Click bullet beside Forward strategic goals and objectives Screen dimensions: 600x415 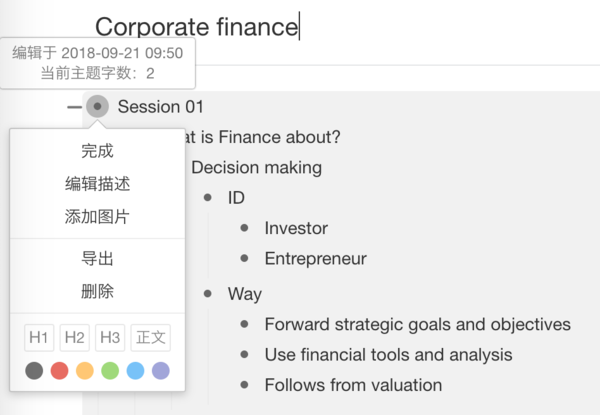coord(245,324)
